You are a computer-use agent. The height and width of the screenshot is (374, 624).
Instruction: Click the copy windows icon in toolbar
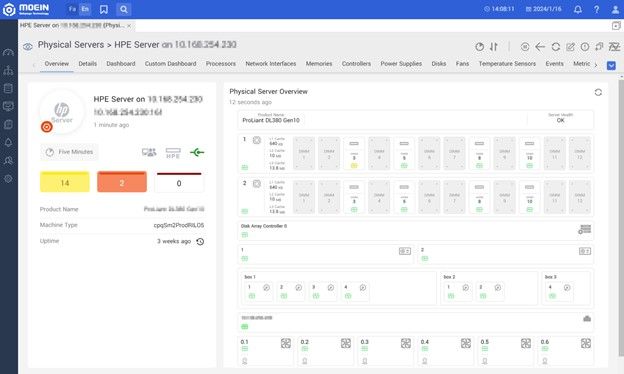point(599,47)
